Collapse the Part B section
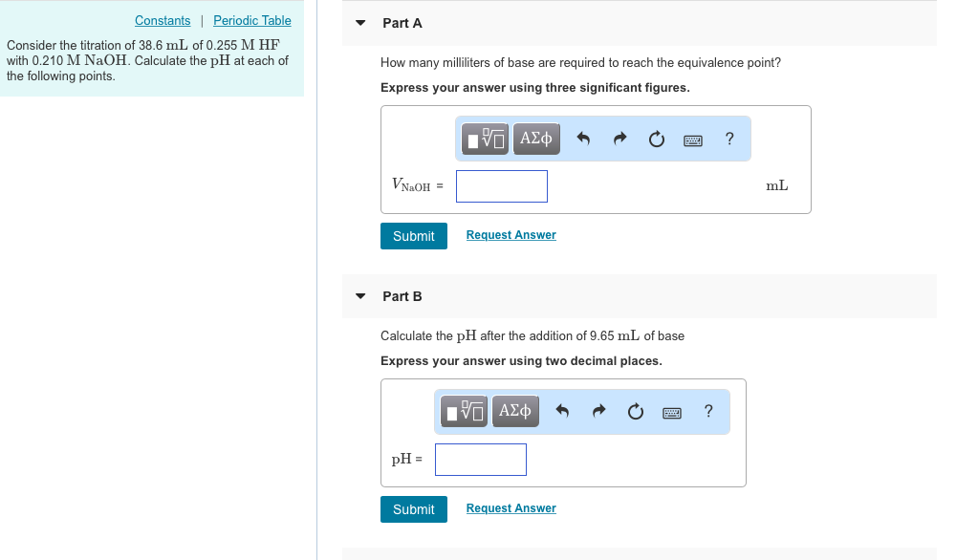 [x=359, y=296]
